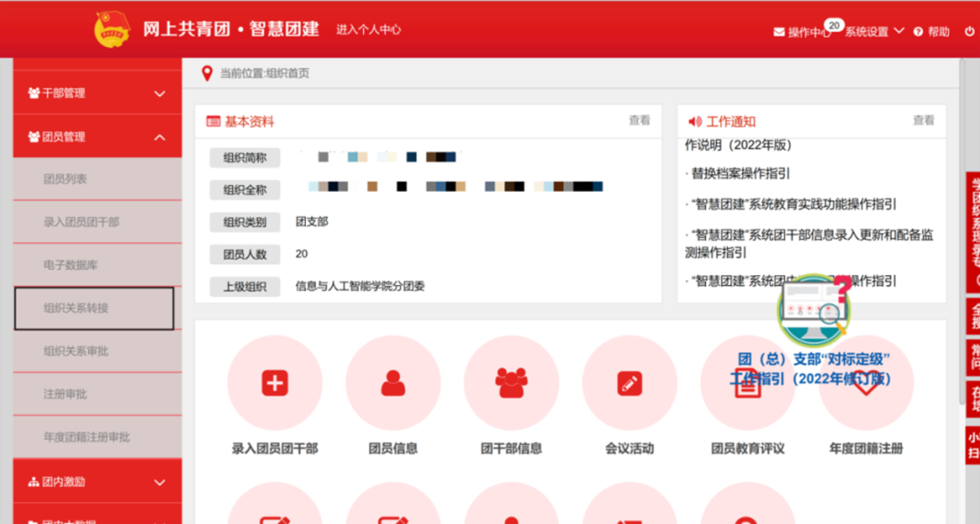This screenshot has width=980, height=524.
Task: Click the power logout icon
Action: 969,31
